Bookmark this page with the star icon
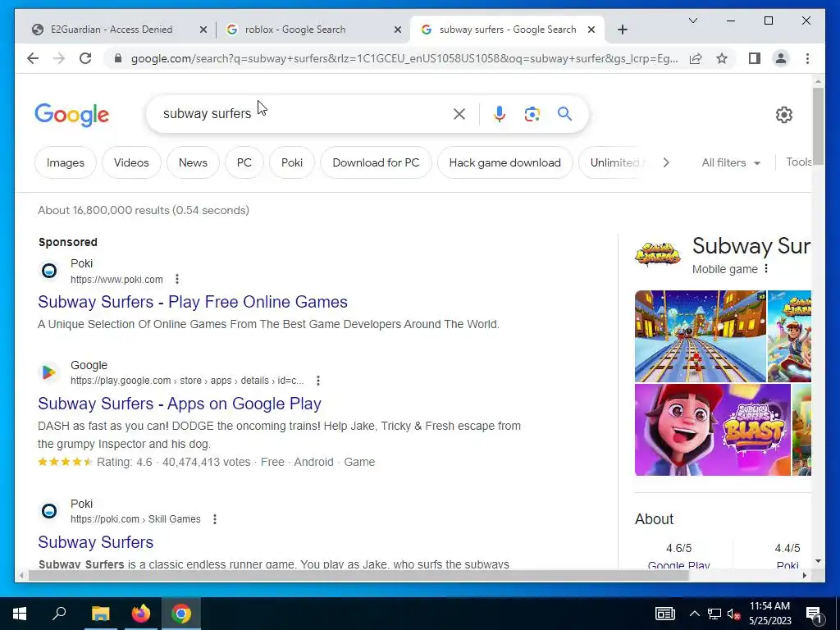The height and width of the screenshot is (630, 840). [x=722, y=58]
